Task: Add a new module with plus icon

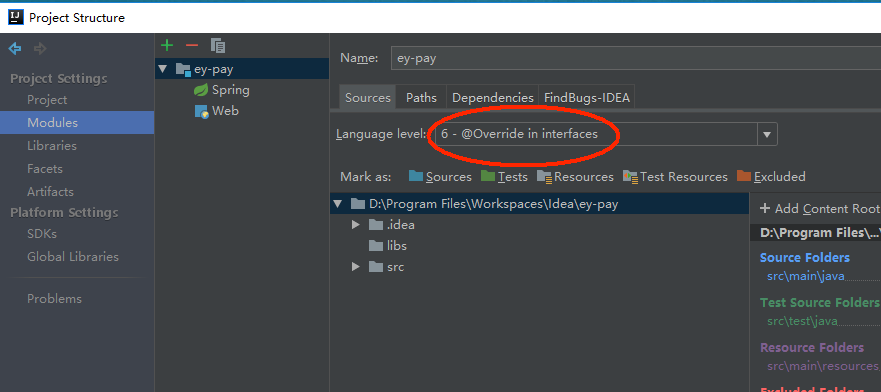Action: [x=167, y=45]
